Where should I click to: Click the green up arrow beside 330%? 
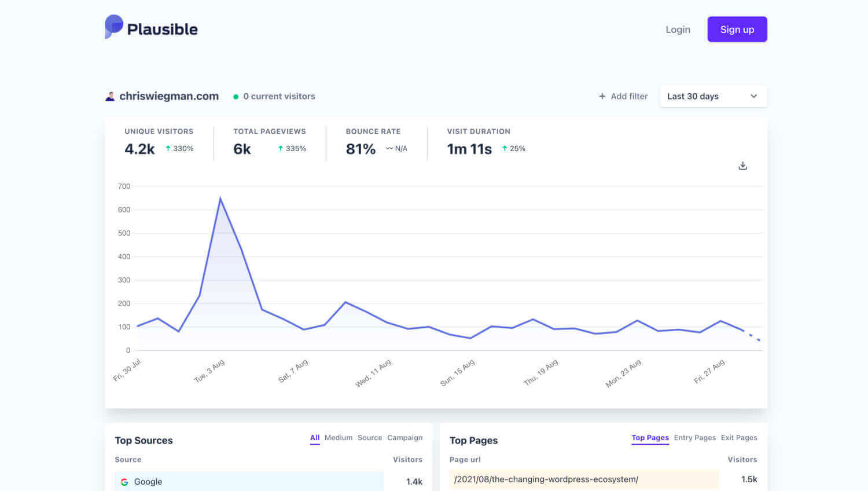pos(168,149)
